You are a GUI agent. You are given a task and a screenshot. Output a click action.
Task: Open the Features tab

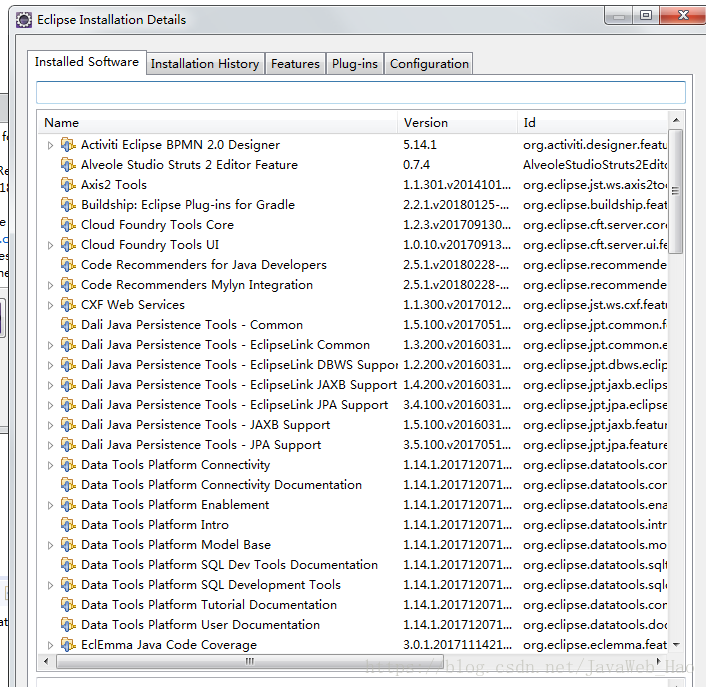(295, 63)
